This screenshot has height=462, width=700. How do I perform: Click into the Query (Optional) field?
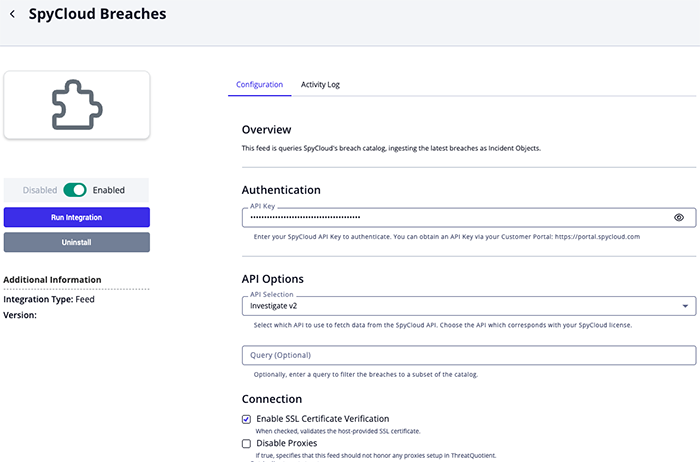[469, 355]
